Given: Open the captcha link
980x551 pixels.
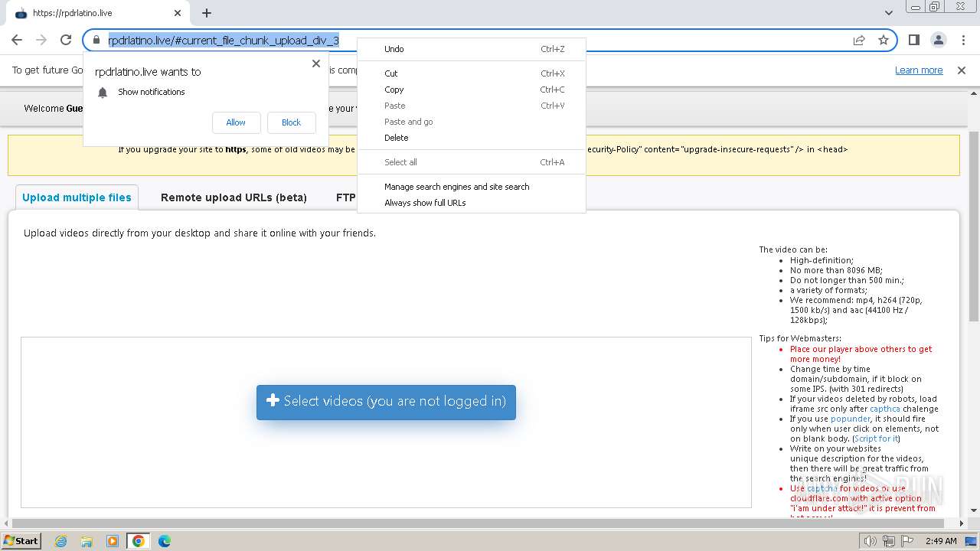Looking at the screenshot, I should click(885, 409).
